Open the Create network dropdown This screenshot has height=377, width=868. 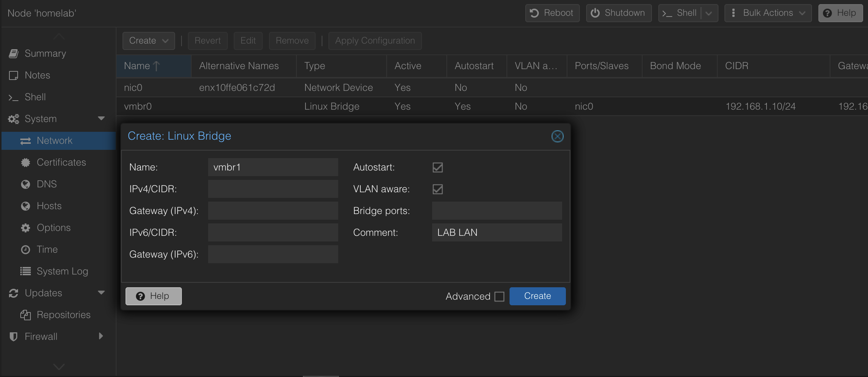pos(148,41)
